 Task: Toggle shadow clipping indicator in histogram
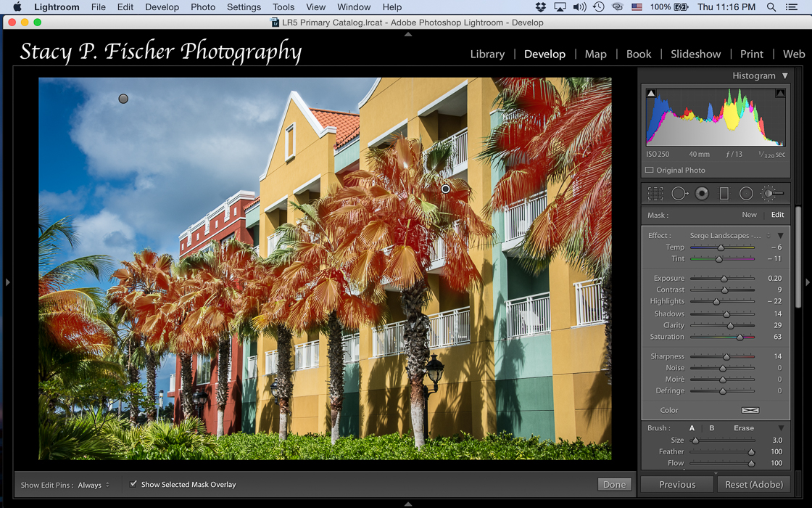[652, 94]
